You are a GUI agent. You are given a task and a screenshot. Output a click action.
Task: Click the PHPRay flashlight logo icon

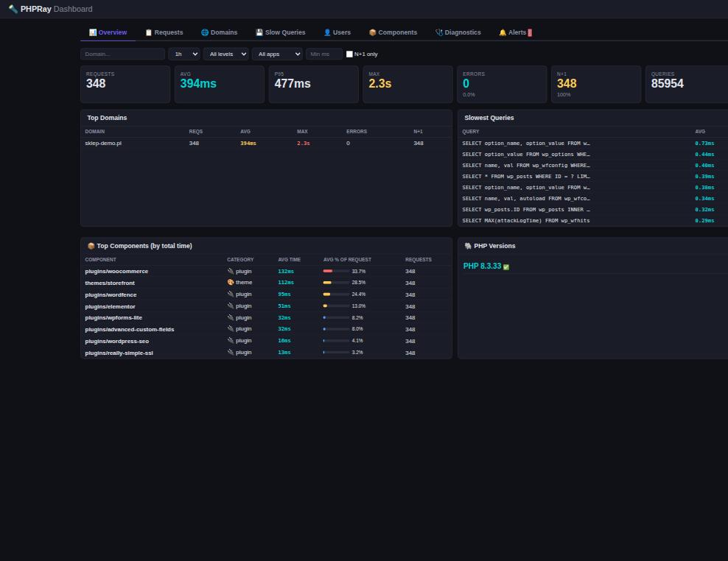pyautogui.click(x=13, y=9)
